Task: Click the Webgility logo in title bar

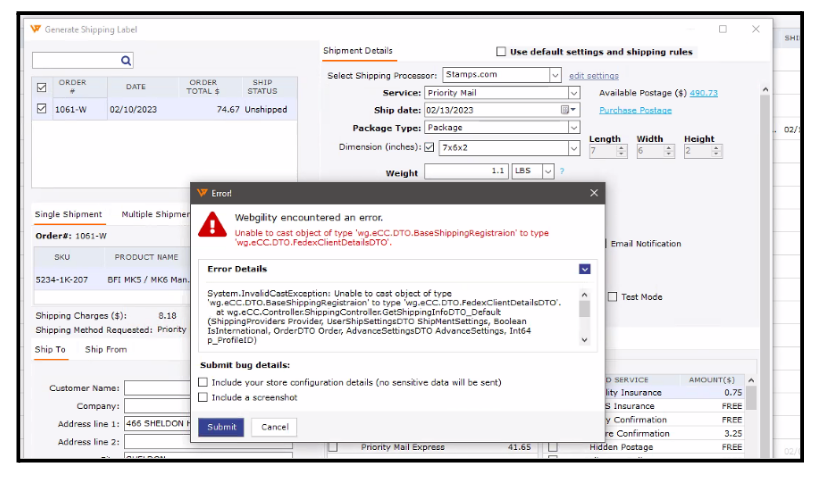Action: click(35, 29)
